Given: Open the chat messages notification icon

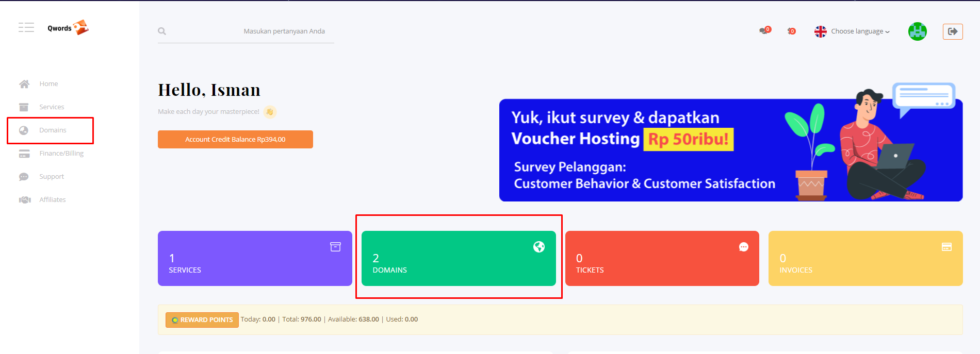Looking at the screenshot, I should [x=764, y=31].
